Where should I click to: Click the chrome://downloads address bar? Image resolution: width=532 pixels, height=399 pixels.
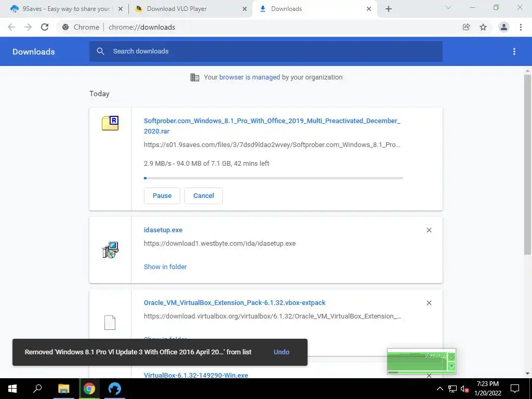(x=142, y=27)
